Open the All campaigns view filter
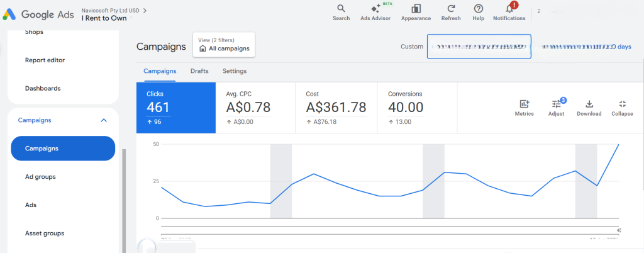 coord(224,45)
